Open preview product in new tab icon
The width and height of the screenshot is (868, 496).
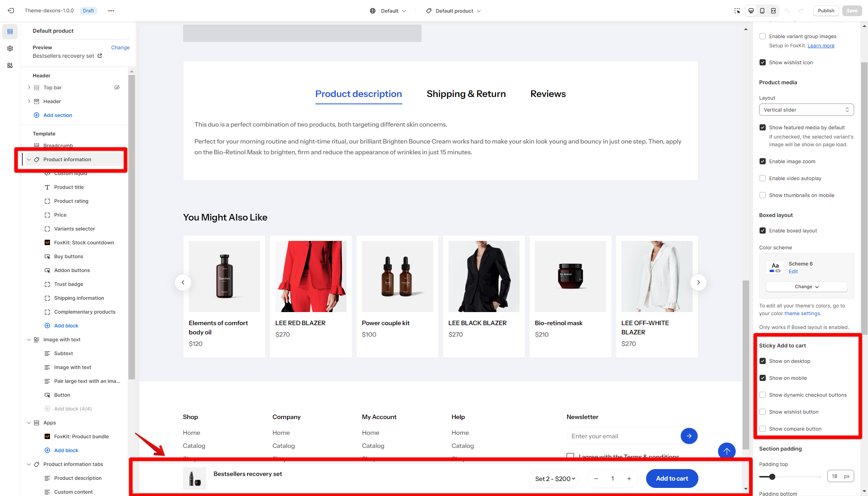(100, 56)
